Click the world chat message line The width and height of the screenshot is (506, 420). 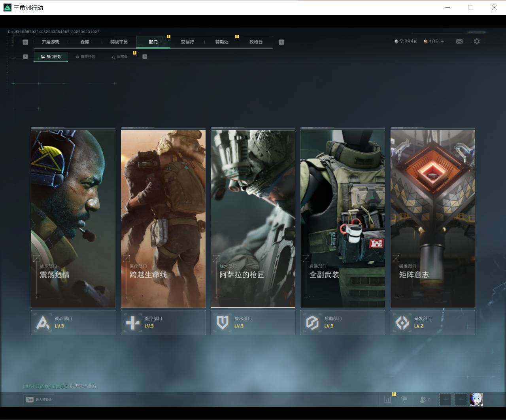coord(60,386)
